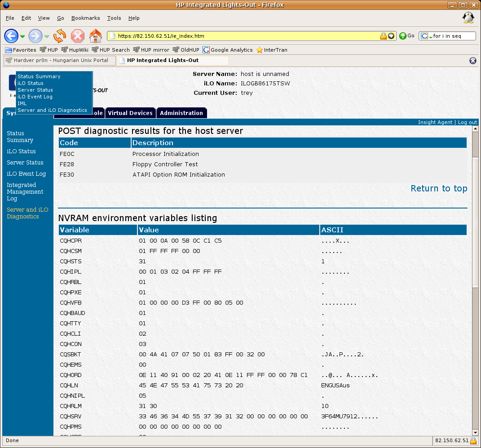
Task: Click the vertical scrollbar up arrow
Action: [475, 129]
